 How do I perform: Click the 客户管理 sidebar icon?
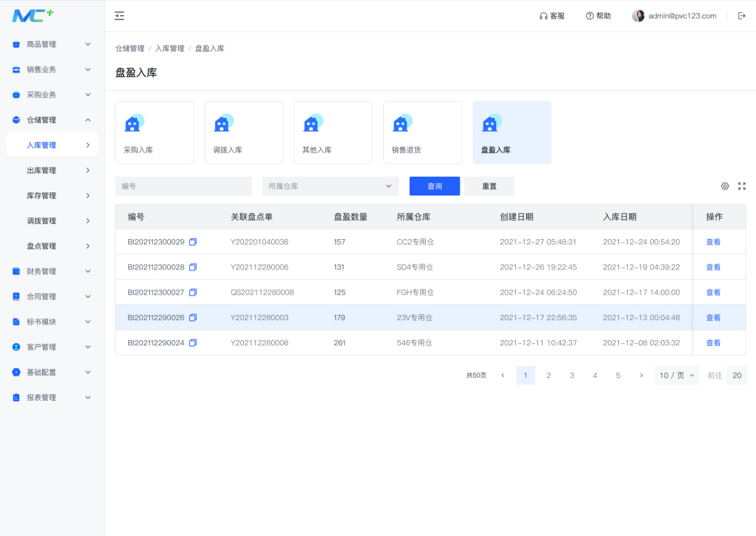pos(16,347)
